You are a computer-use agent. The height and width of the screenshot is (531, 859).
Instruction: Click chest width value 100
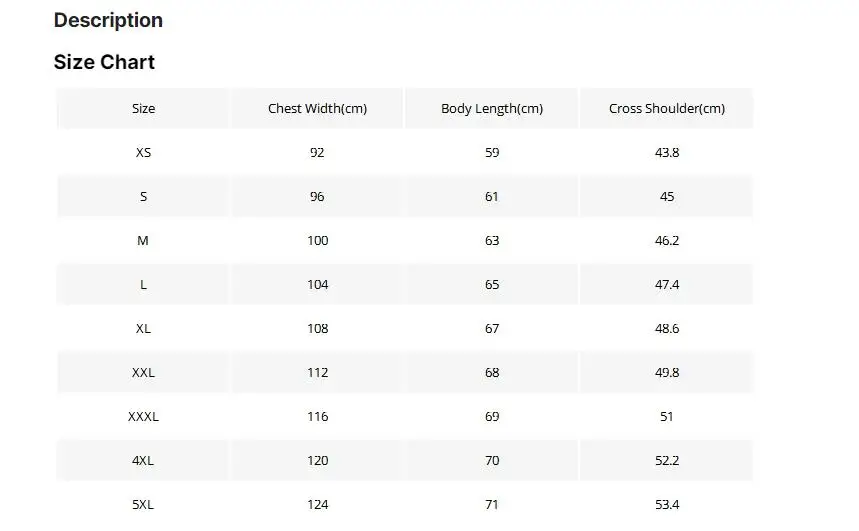coord(317,241)
